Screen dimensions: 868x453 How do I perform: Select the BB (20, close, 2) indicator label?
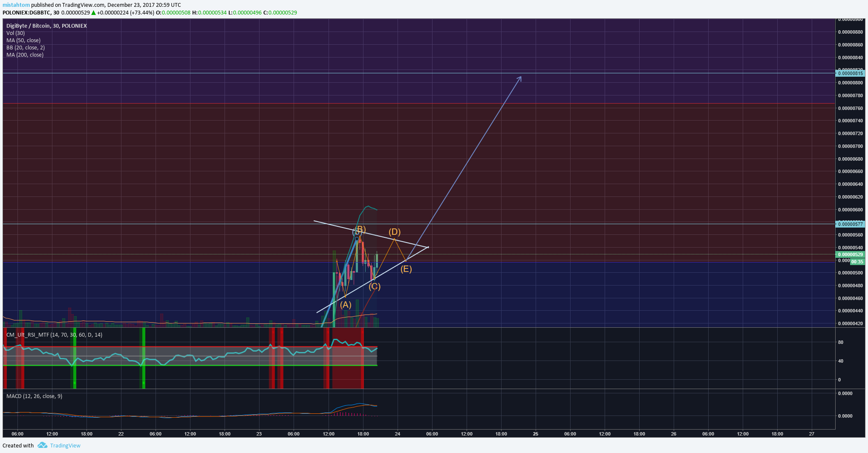coord(26,47)
